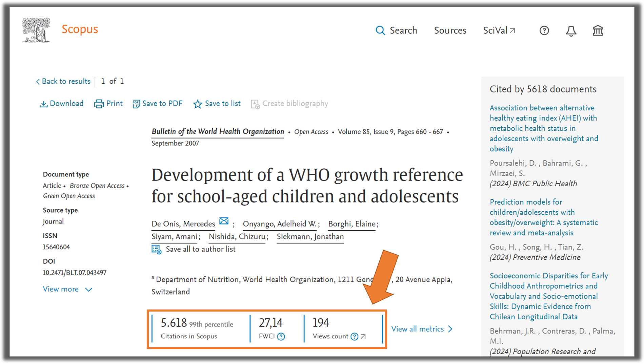
Task: Click the View more chevron arrow
Action: click(x=88, y=290)
